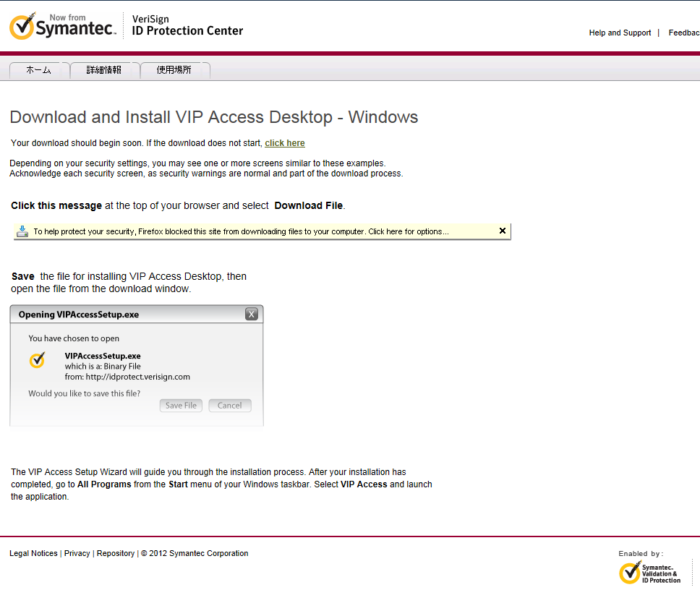Image resolution: width=700 pixels, height=590 pixels.
Task: Open the ホーム tab
Action: pyautogui.click(x=39, y=70)
